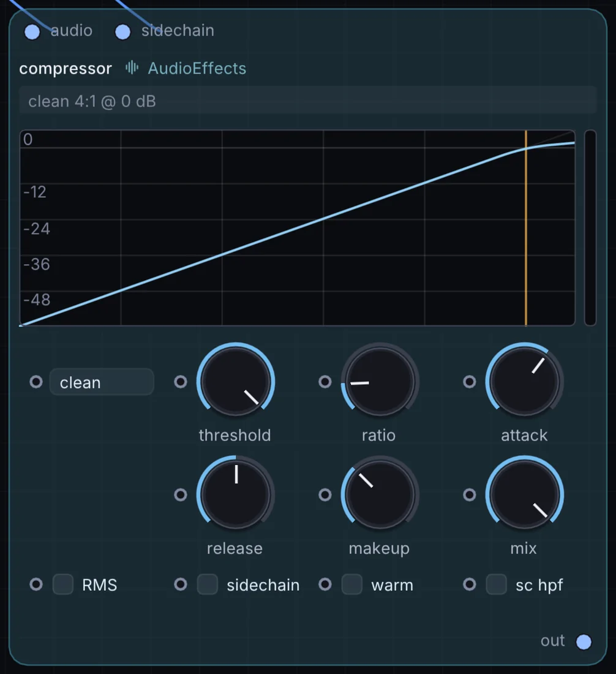Click modulation port next to clean dropdown

pos(36,382)
